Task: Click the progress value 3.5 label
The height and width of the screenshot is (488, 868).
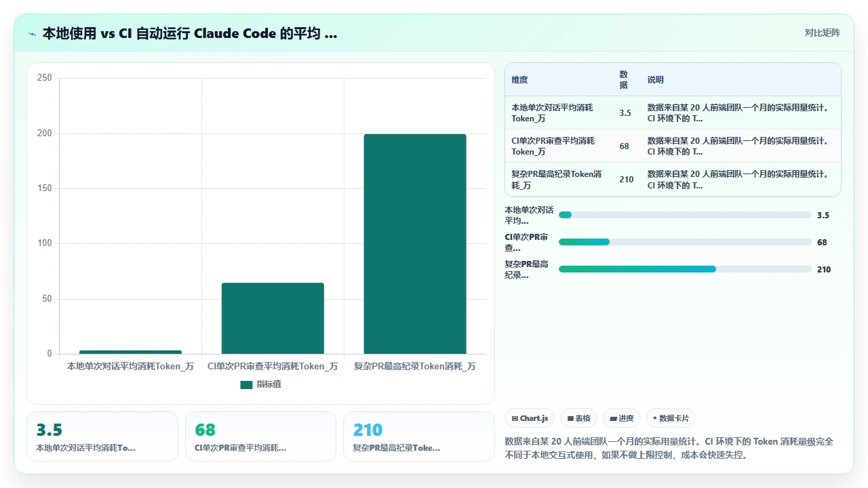Action: pos(823,215)
